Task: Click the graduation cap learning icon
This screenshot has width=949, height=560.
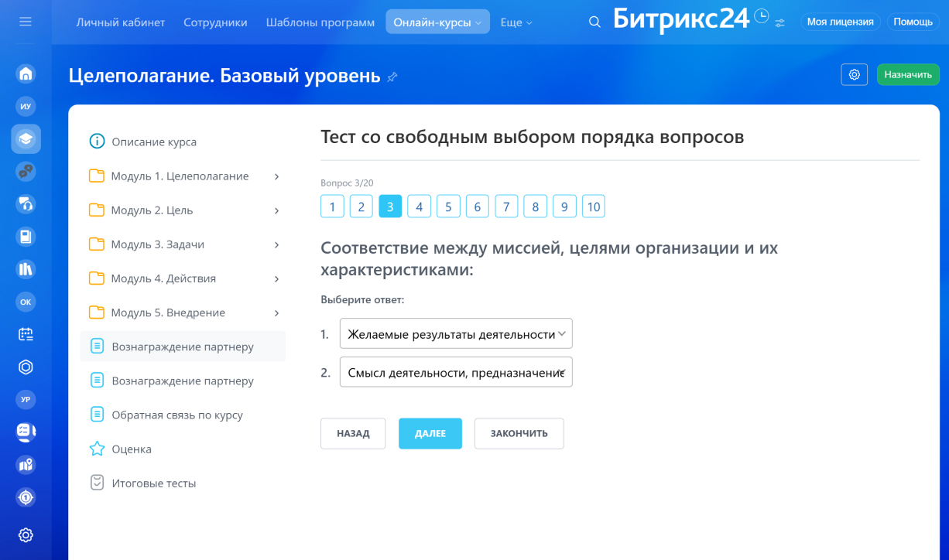Action: coord(26,139)
